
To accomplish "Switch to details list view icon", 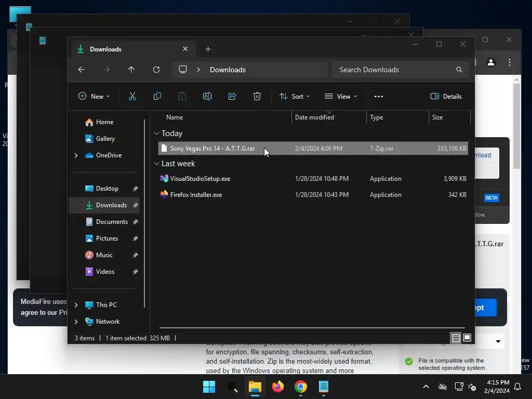I will pyautogui.click(x=456, y=338).
